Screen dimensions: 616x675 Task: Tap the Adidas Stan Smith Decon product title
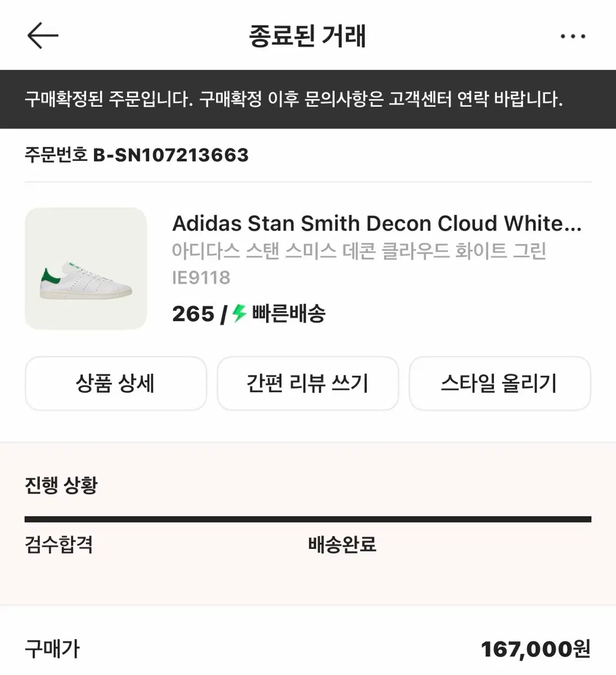coord(376,223)
